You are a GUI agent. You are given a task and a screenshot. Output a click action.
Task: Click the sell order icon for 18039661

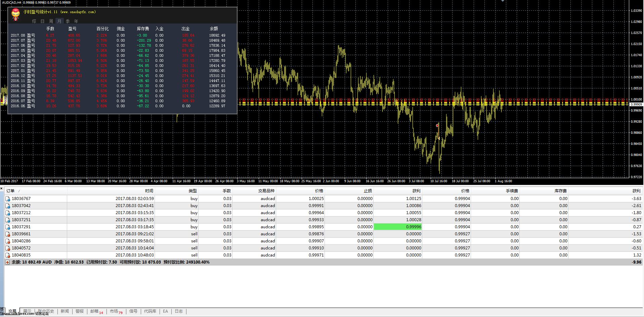(8, 234)
